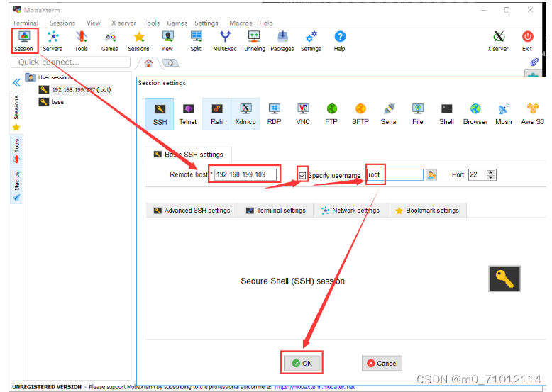552x392 pixels.
Task: Open the Terminal menu
Action: (26, 23)
